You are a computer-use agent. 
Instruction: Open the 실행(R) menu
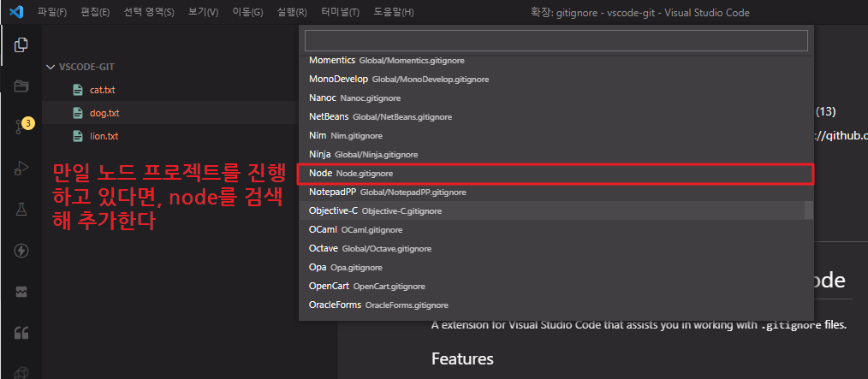(292, 12)
